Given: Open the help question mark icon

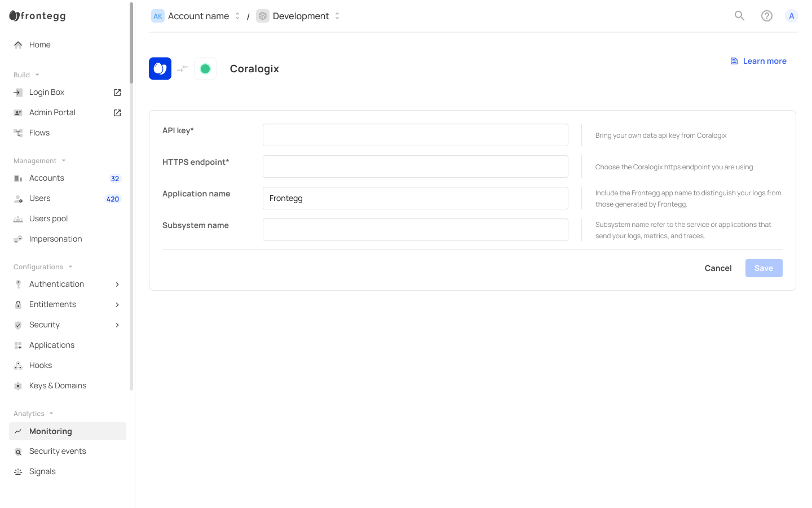Looking at the screenshot, I should coord(766,16).
